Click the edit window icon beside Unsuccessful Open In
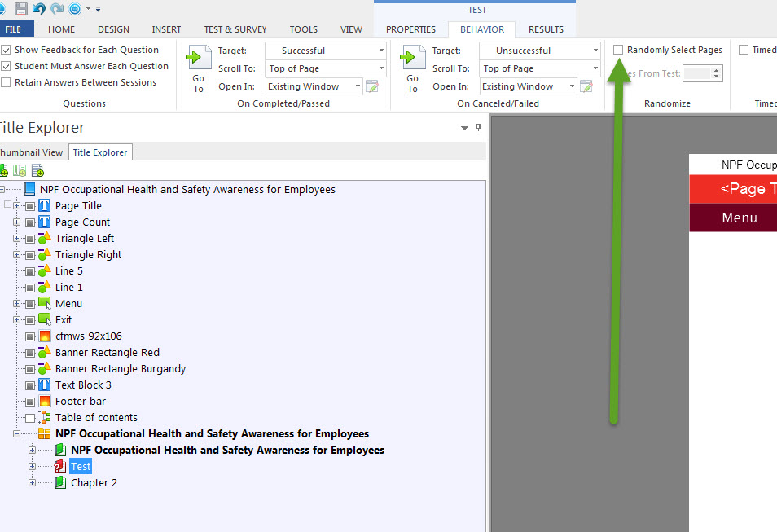The image size is (777, 532). click(x=586, y=86)
